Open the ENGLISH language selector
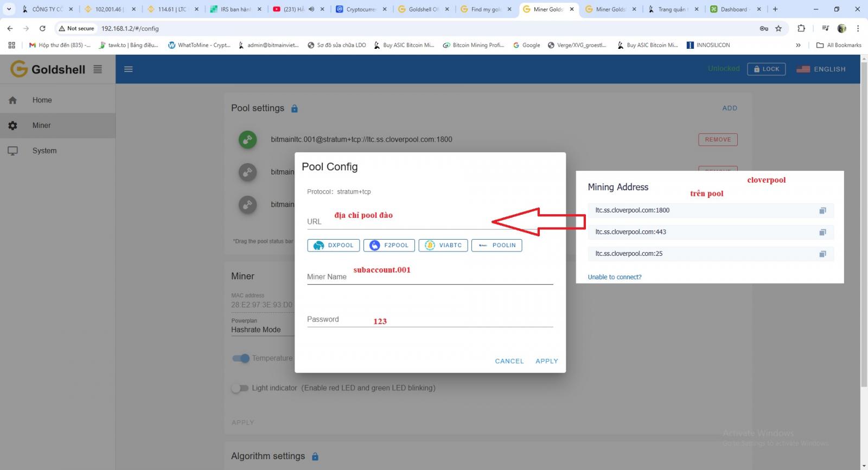Screen dimensions: 868x470 (821, 69)
